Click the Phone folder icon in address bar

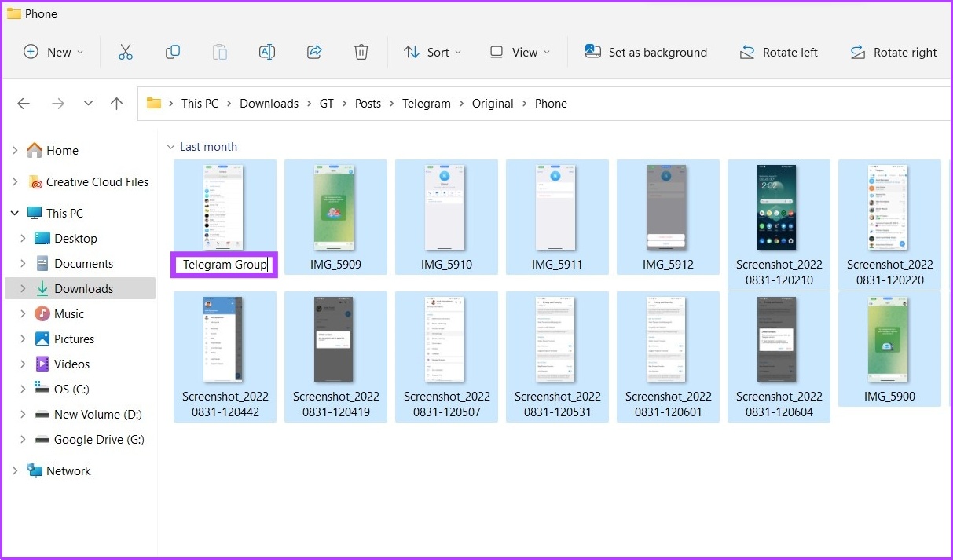tap(154, 104)
